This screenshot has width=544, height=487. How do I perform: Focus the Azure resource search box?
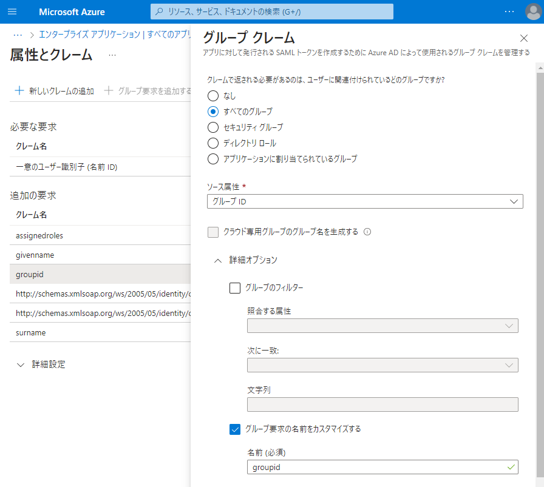coord(272,12)
